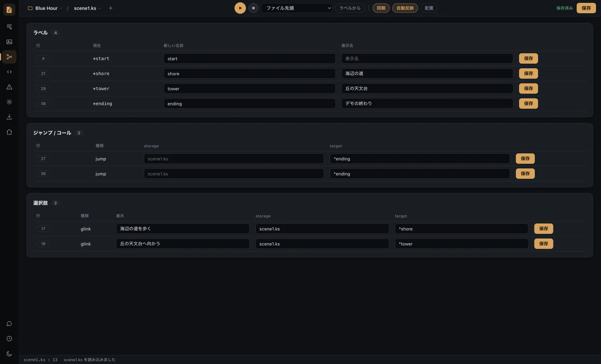Open the gear settings sidebar icon

(x=9, y=102)
